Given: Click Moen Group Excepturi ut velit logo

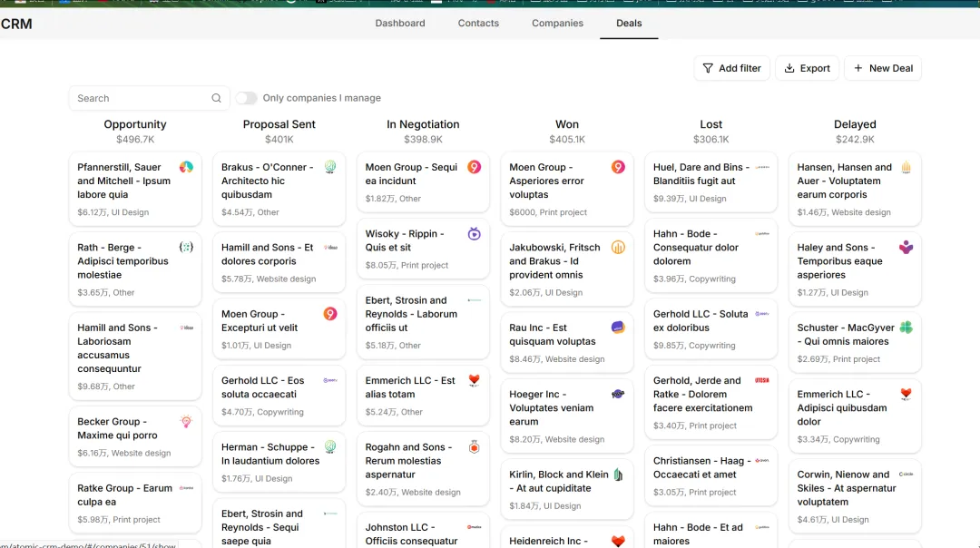Looking at the screenshot, I should point(330,314).
